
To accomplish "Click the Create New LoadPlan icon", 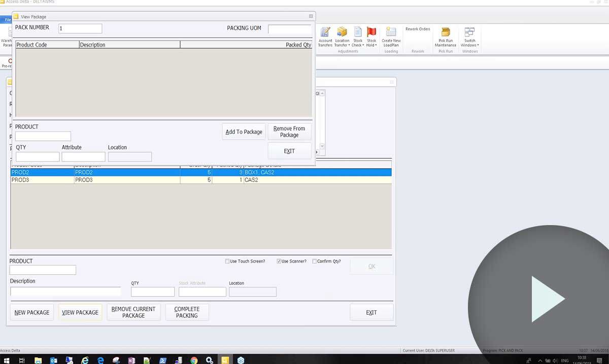I will click(391, 37).
